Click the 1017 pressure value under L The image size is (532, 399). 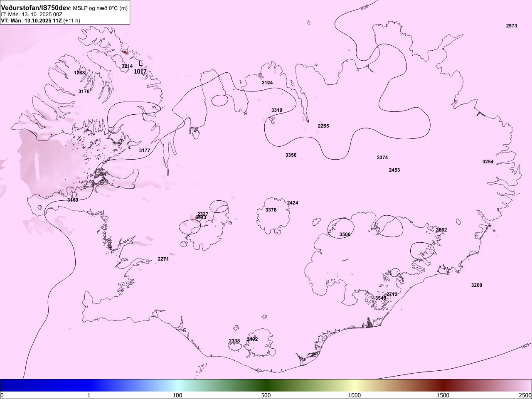click(x=140, y=71)
